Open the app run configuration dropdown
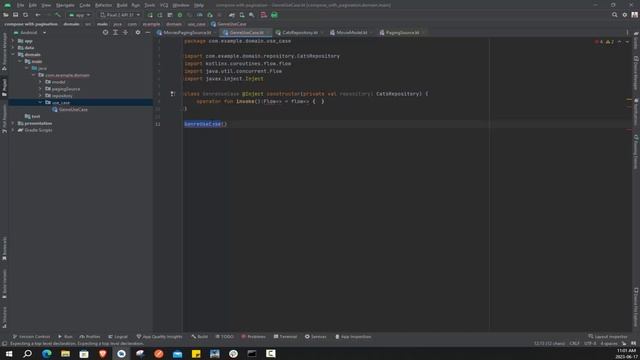Viewport: 640px width, 360px height. pyautogui.click(x=80, y=15)
